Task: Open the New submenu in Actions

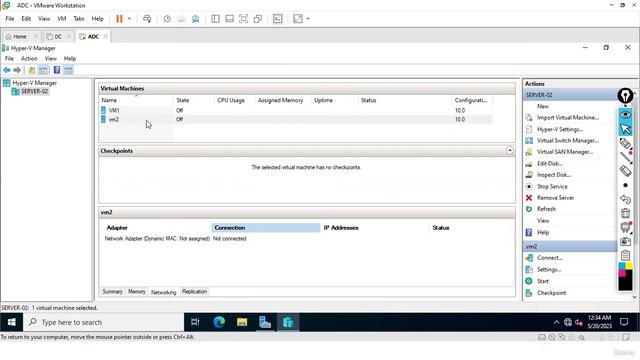Action: [x=542, y=106]
